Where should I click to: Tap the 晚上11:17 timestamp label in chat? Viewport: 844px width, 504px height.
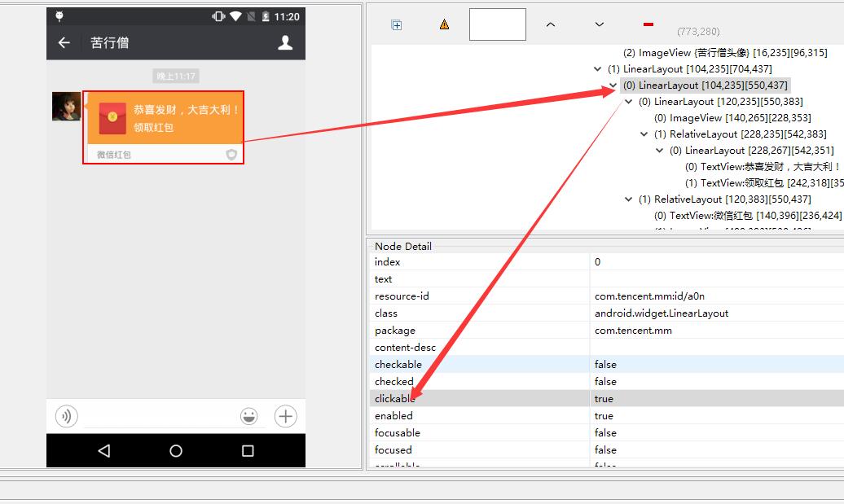tap(176, 76)
